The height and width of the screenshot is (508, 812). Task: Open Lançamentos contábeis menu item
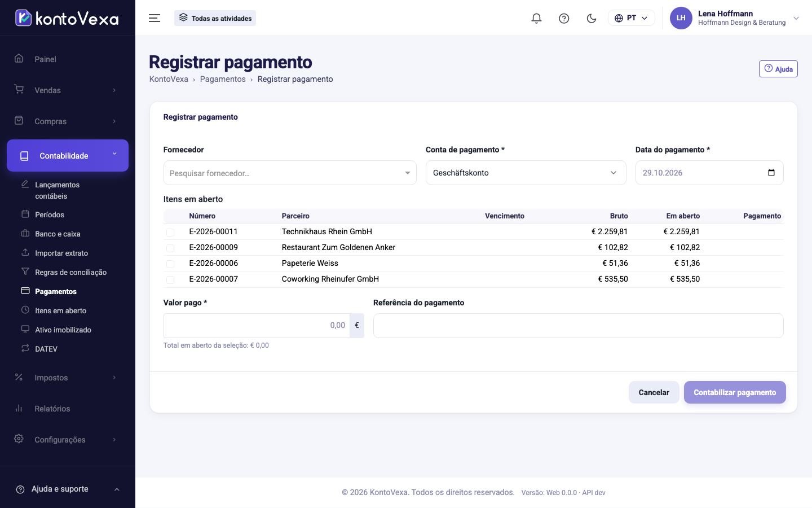tap(58, 190)
